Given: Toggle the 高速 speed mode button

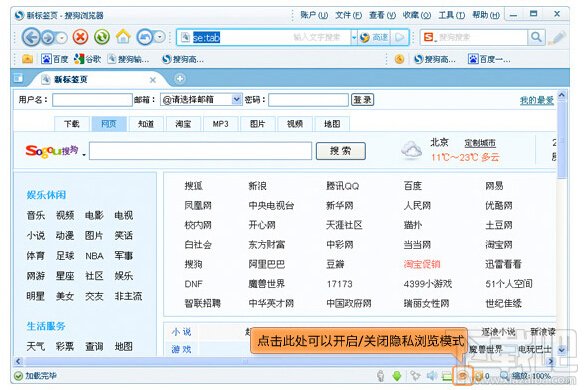Looking at the screenshot, I should [x=375, y=37].
